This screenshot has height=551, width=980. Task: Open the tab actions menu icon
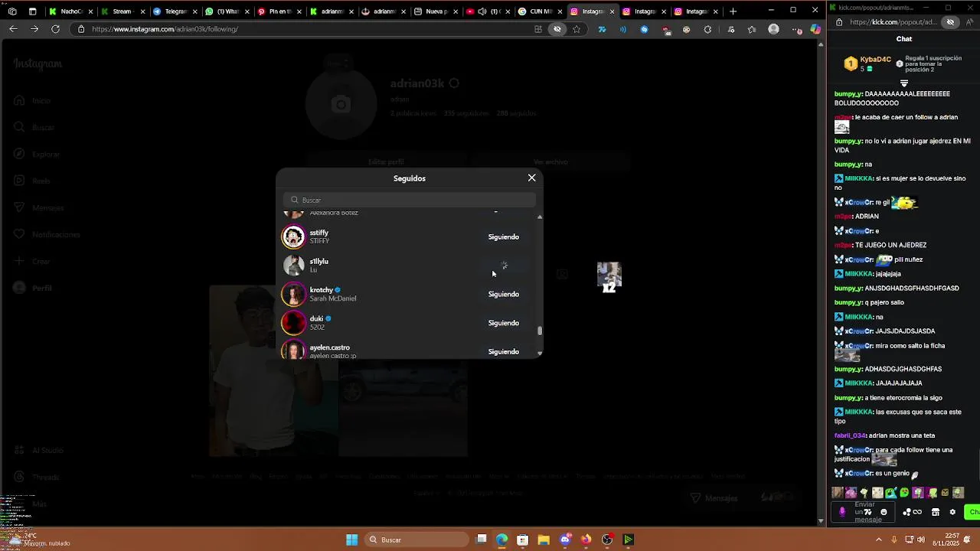pos(32,11)
